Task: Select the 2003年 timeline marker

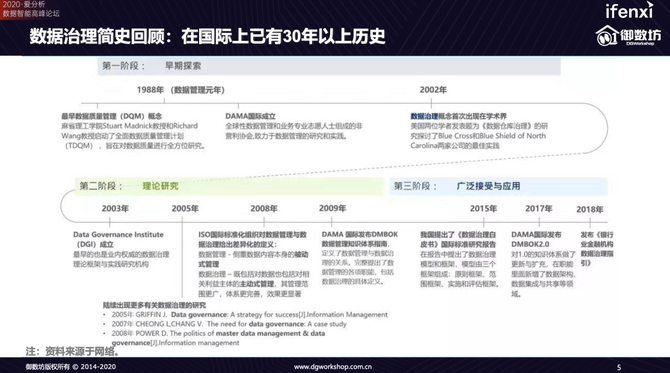Action: click(x=115, y=209)
